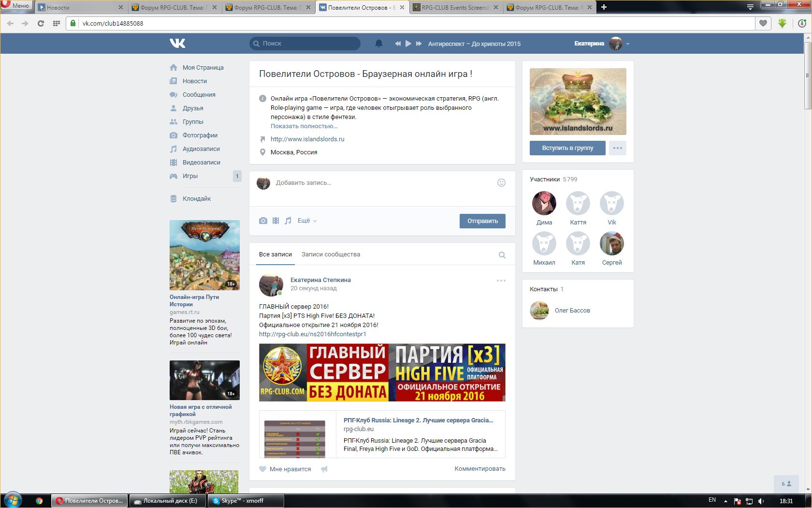Image resolution: width=812 pixels, height=508 pixels.
Task: Open the ГЛАВНЫЙ СЕРВЕР banner image
Action: (x=382, y=373)
